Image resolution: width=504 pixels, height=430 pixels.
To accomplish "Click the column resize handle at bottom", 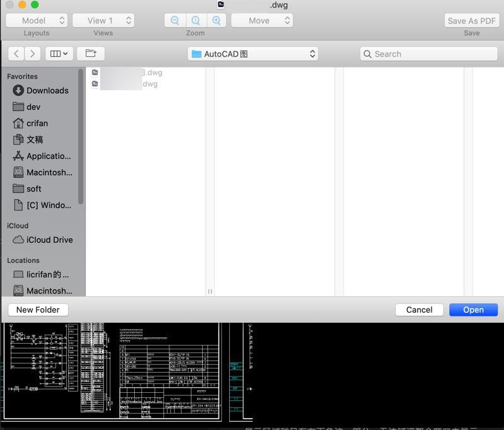I will pos(210,291).
